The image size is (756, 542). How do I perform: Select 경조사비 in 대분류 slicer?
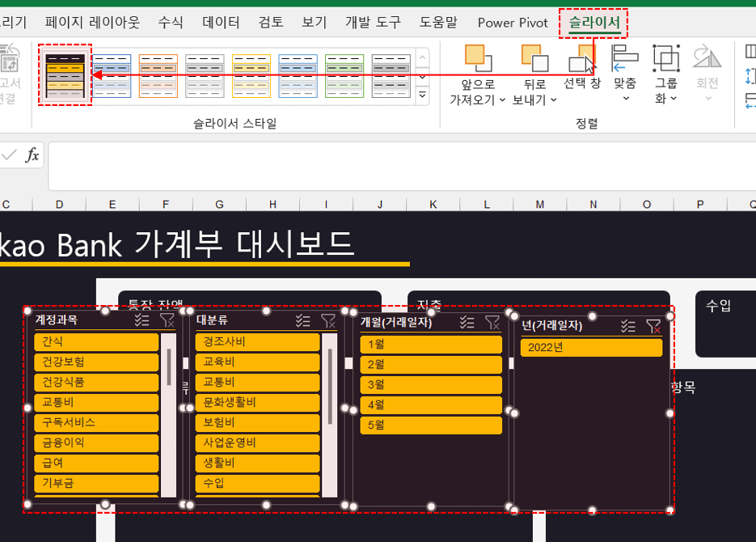[x=257, y=342]
